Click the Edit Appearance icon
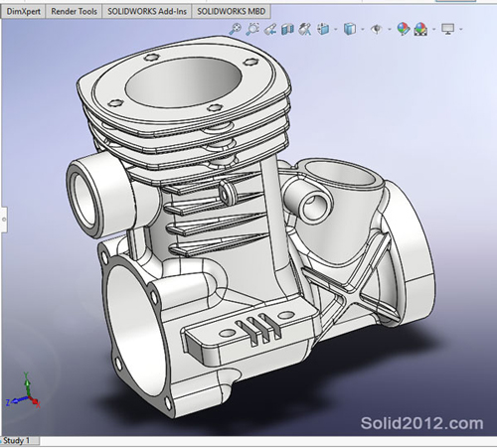This screenshot has width=497, height=448. (404, 29)
